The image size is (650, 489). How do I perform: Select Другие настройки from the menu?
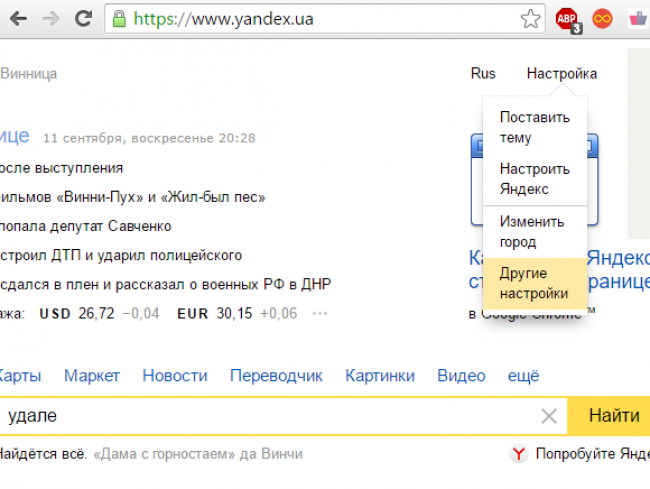(533, 283)
